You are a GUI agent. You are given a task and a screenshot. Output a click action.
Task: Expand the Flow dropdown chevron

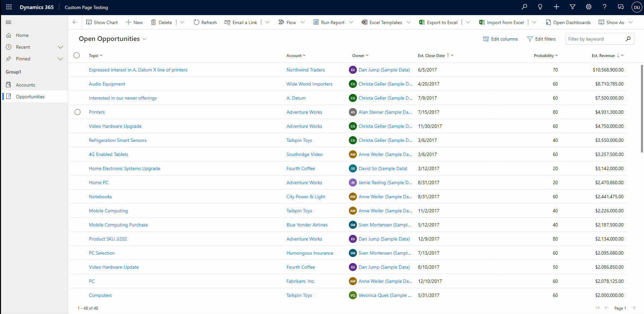[303, 22]
